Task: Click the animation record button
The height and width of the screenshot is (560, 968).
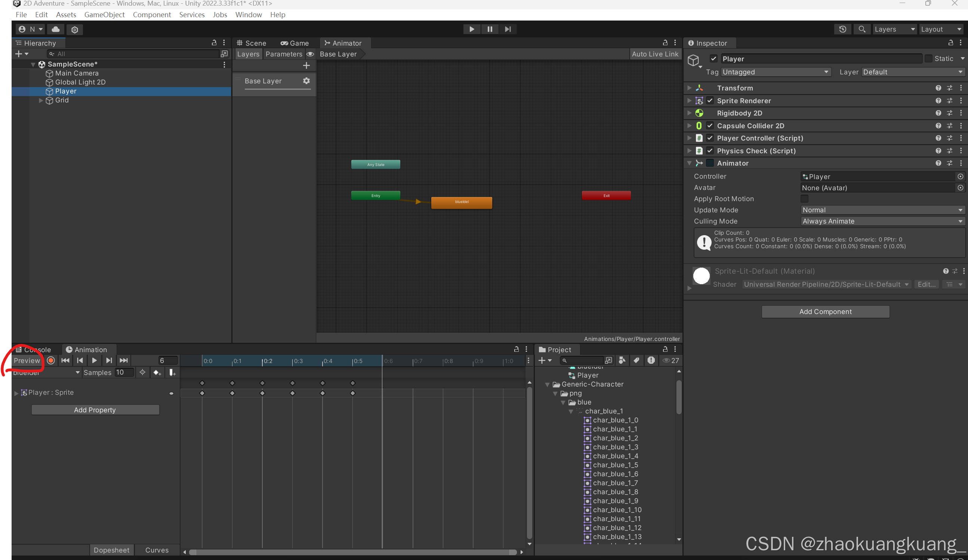Action: tap(51, 360)
